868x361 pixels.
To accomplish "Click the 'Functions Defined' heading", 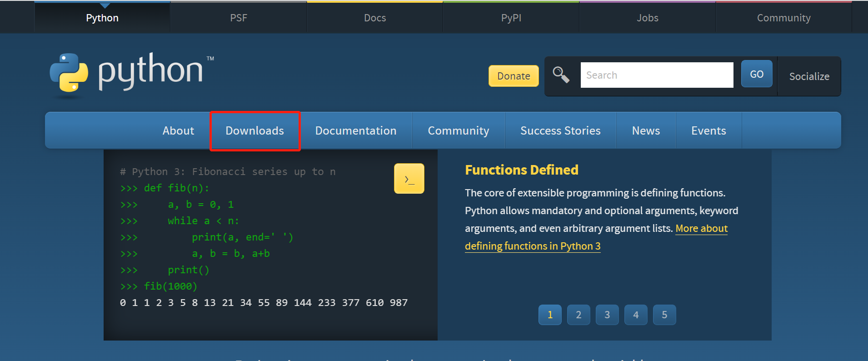I will tap(522, 170).
